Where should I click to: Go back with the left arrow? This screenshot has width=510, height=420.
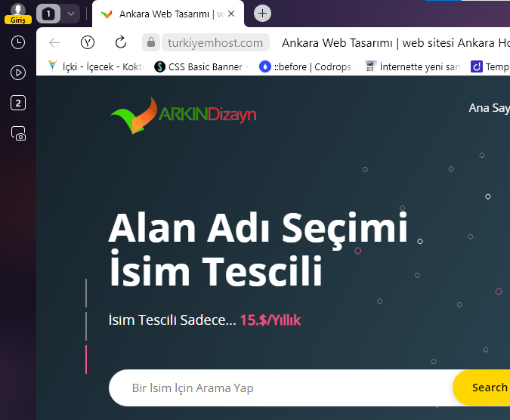point(54,42)
